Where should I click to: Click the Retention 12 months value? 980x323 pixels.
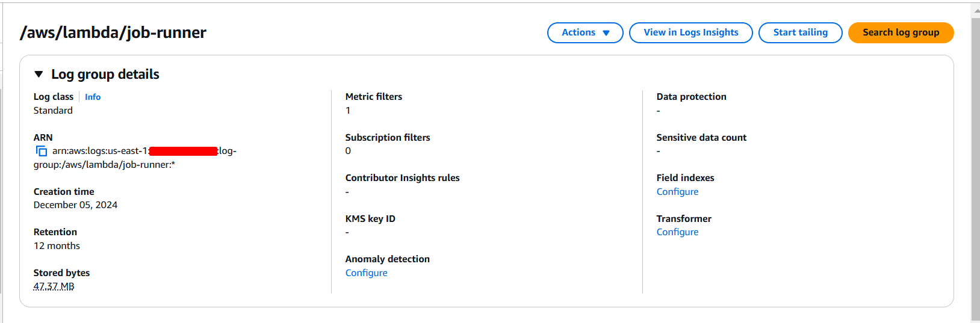tap(57, 246)
